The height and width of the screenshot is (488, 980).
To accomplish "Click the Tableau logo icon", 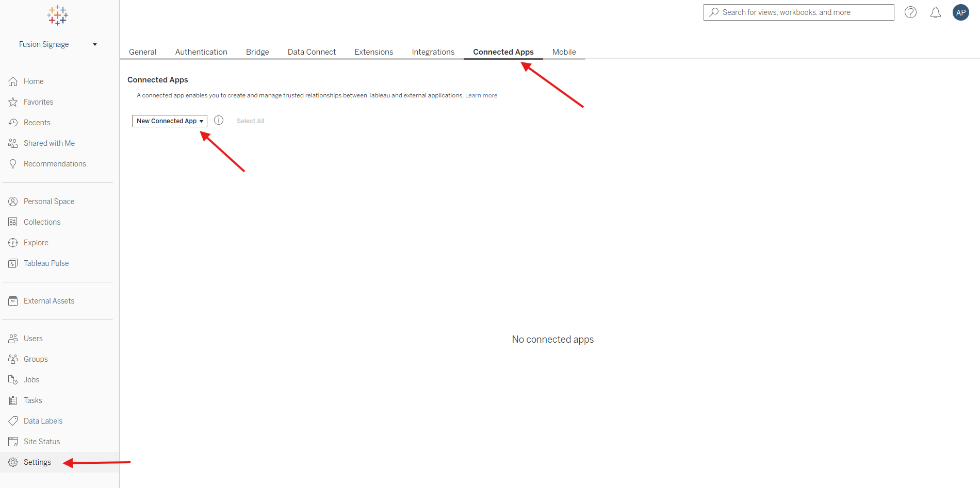I will 57,15.
